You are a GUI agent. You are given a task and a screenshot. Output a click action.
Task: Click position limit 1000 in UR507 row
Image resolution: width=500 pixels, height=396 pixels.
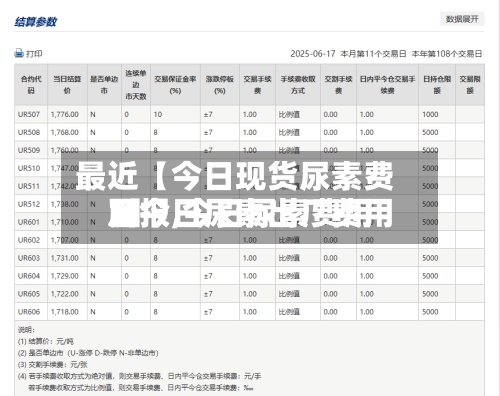(430, 114)
